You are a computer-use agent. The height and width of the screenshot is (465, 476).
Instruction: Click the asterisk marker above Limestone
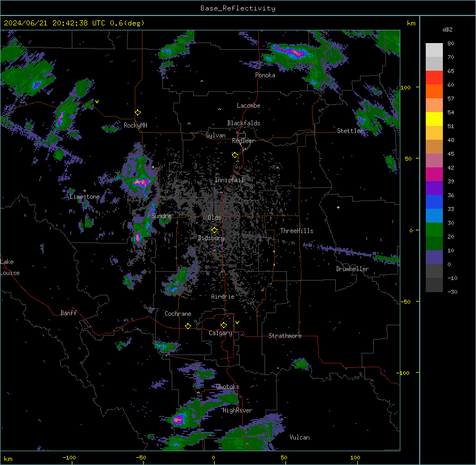pyautogui.click(x=84, y=191)
